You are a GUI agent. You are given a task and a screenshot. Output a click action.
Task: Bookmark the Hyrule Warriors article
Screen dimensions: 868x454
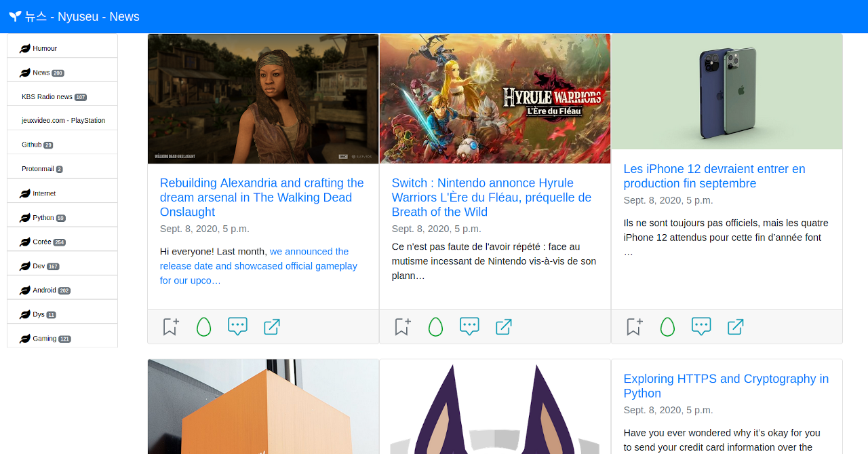pyautogui.click(x=402, y=326)
